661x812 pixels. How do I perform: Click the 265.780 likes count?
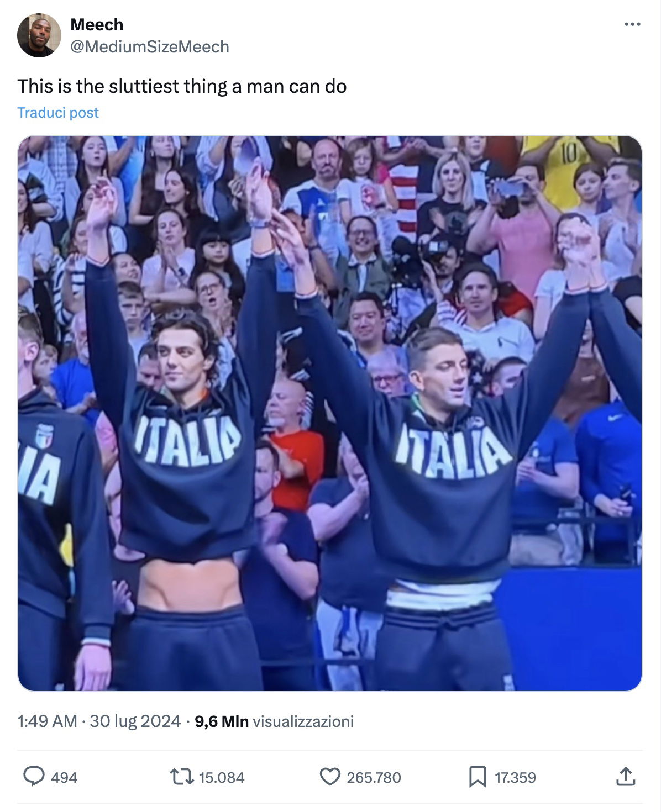pos(374,778)
